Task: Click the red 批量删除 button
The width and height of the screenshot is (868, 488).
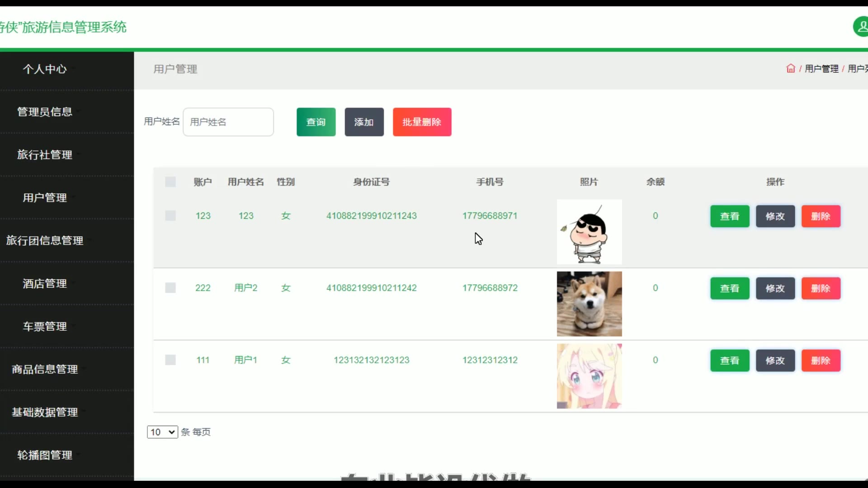Action: tap(422, 122)
